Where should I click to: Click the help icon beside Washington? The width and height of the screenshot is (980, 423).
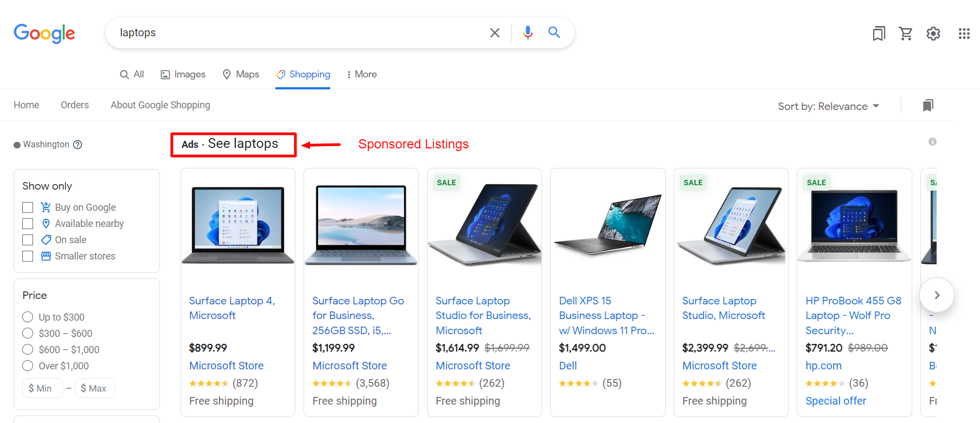78,145
